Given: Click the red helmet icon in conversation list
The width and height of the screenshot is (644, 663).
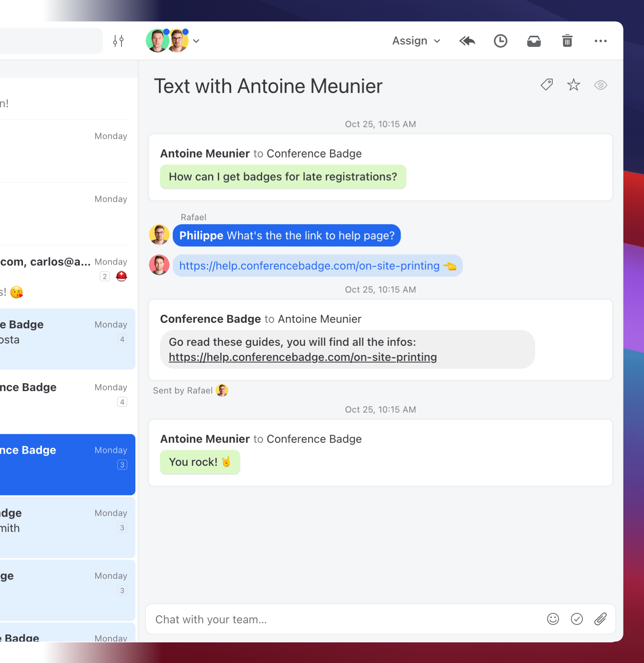Looking at the screenshot, I should 121,276.
